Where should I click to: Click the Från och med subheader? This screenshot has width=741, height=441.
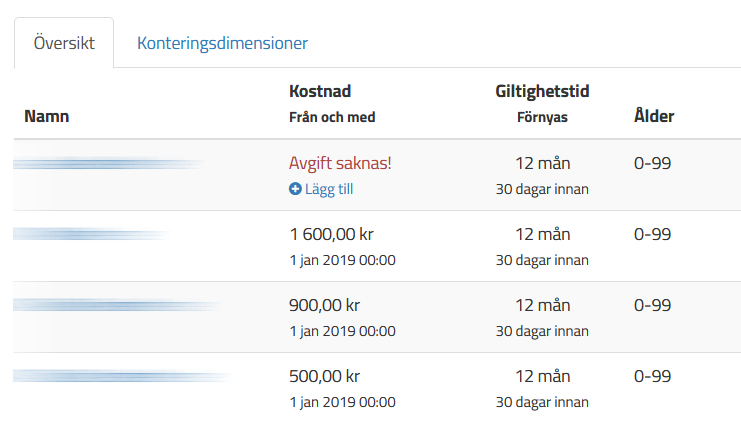coord(332,117)
